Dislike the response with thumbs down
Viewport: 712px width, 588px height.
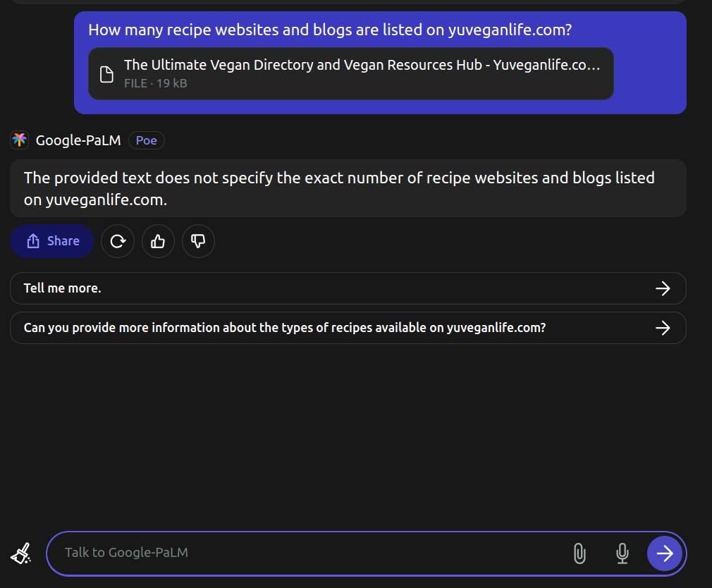point(198,241)
